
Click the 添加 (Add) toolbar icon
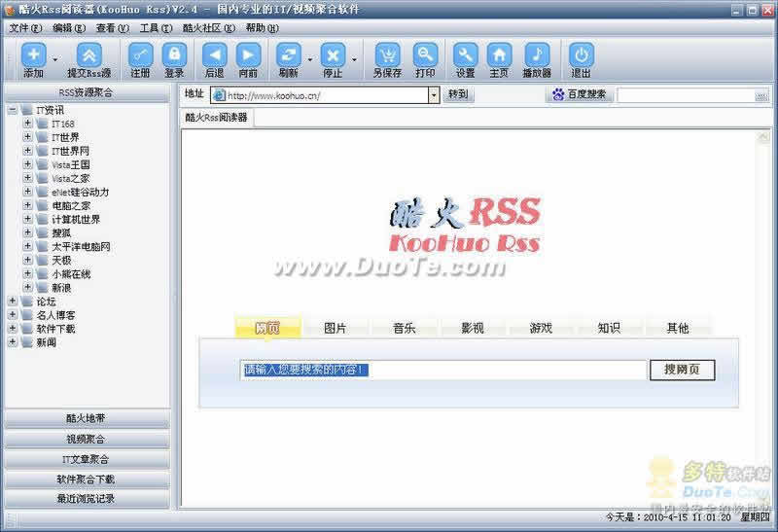34,54
